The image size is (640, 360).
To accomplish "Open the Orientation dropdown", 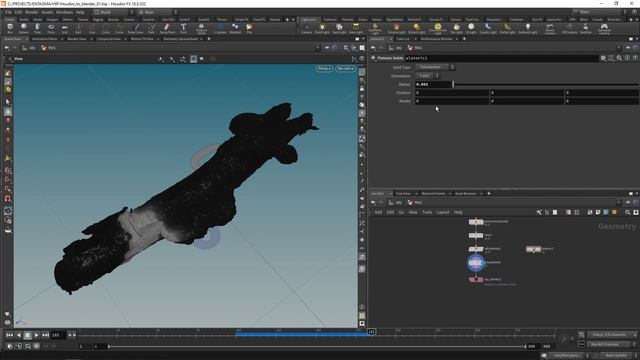I will click(x=427, y=76).
